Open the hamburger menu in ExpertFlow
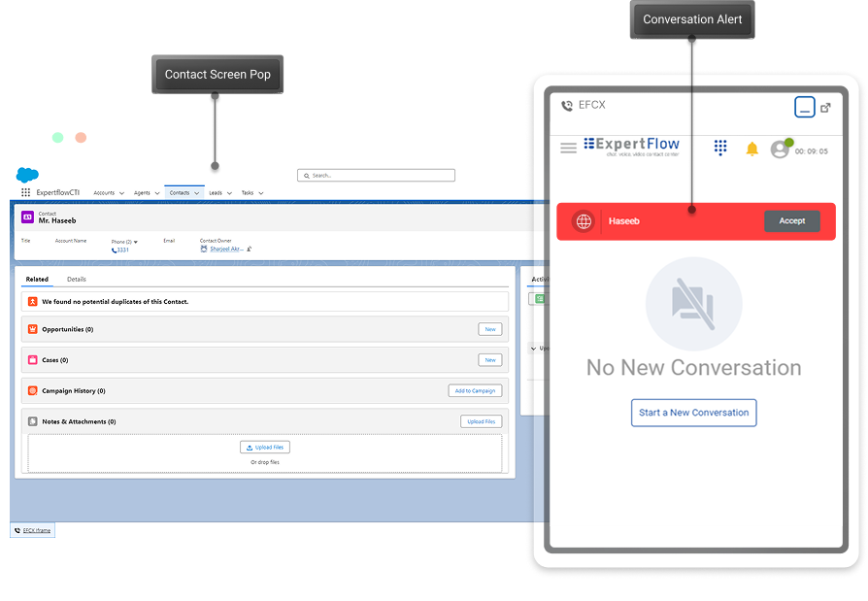 pyautogui.click(x=569, y=149)
